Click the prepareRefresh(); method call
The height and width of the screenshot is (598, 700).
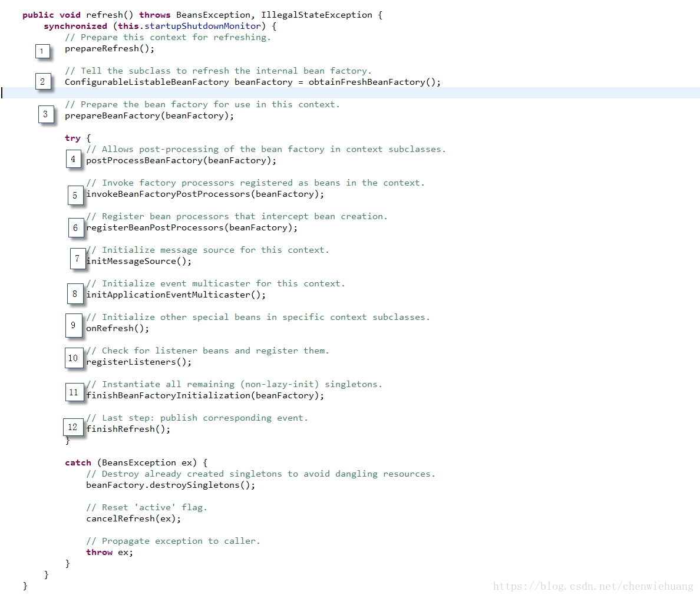110,49
